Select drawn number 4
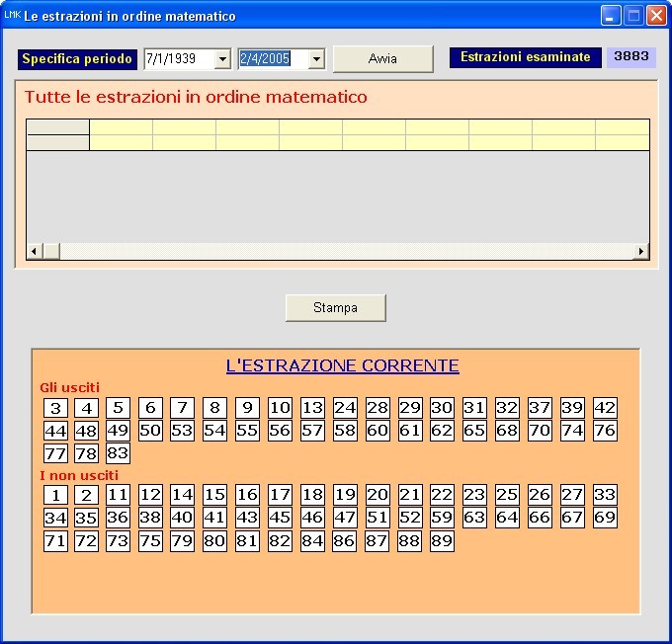672x644 pixels. point(87,408)
